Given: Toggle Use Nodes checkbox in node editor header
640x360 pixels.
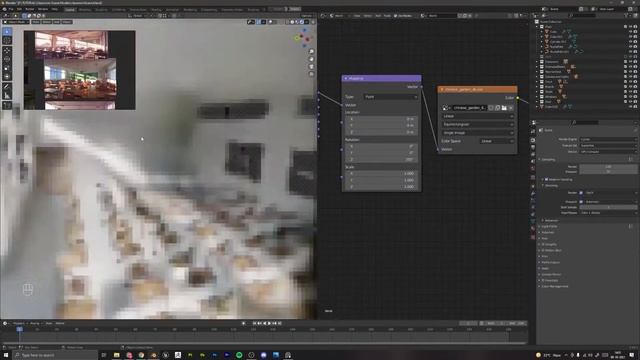Looking at the screenshot, I should (x=396, y=16).
